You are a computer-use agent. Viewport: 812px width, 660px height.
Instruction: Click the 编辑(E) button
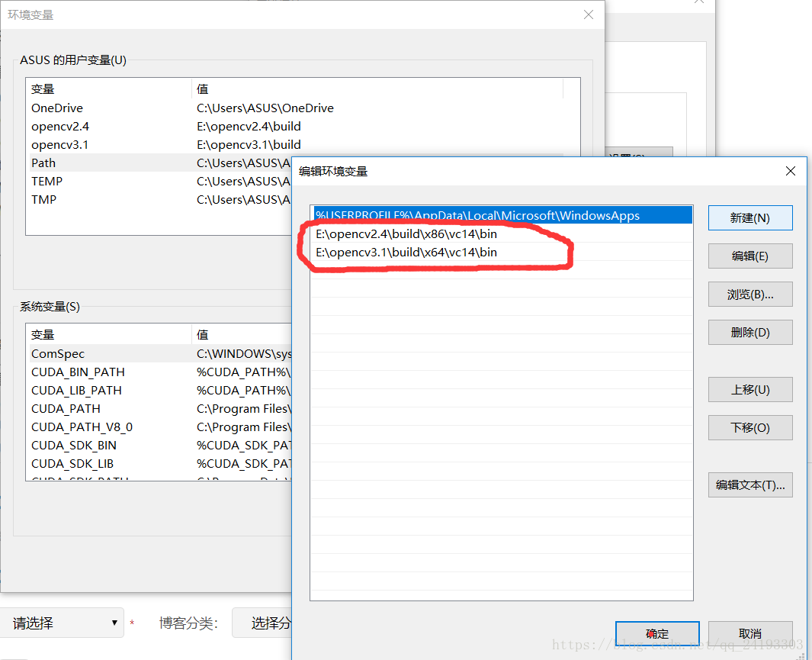[749, 256]
